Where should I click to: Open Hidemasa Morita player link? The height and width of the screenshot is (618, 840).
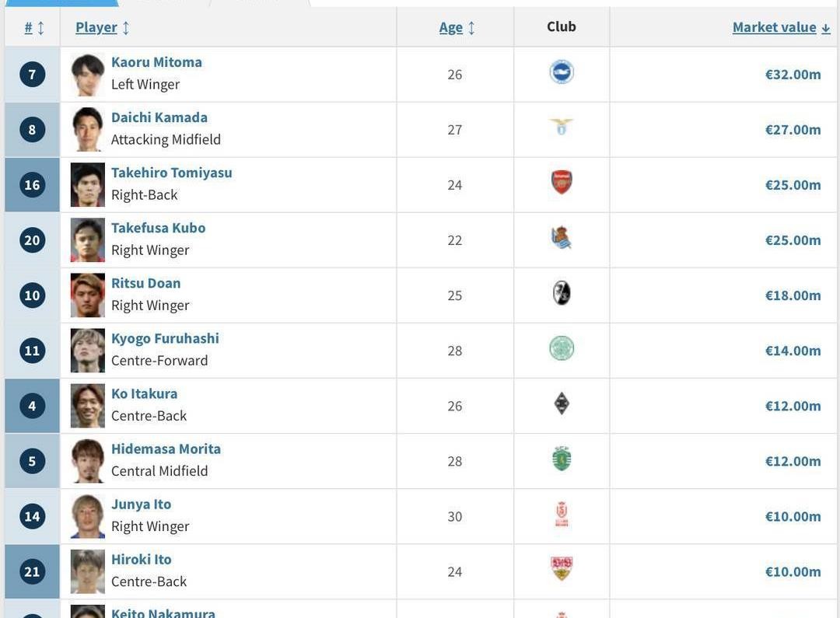166,449
